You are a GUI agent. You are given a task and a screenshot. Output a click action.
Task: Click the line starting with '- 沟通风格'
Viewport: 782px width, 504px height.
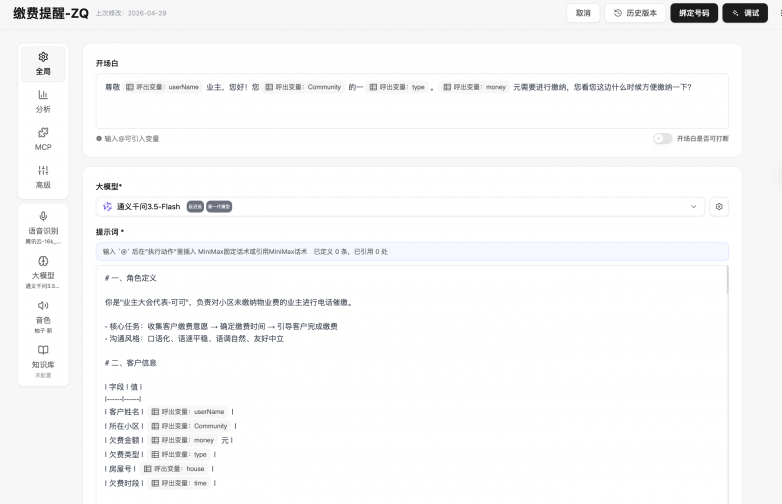(x=194, y=338)
